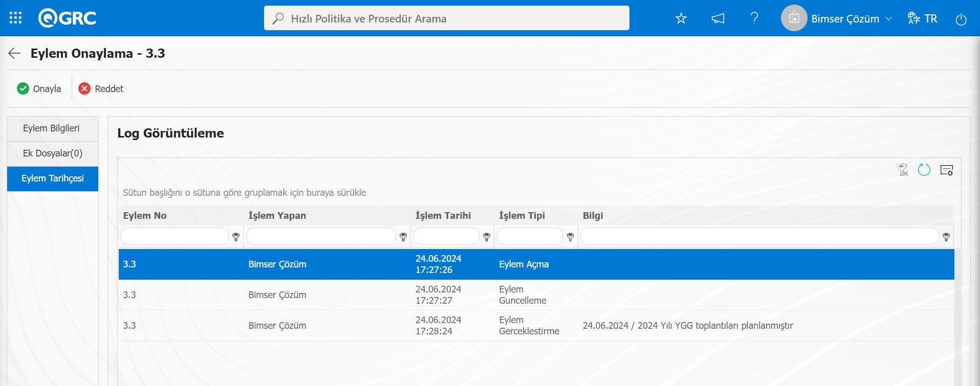Change language via TR icon

[x=922, y=18]
